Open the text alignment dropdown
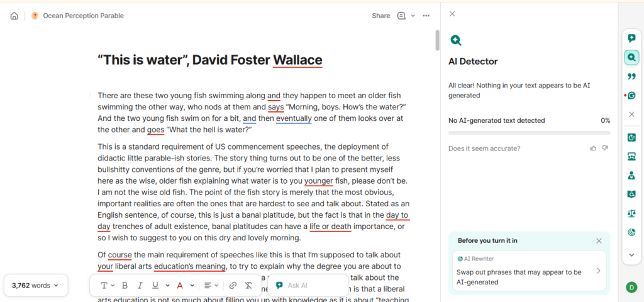Screen dimensions: 644x302 coord(211,285)
